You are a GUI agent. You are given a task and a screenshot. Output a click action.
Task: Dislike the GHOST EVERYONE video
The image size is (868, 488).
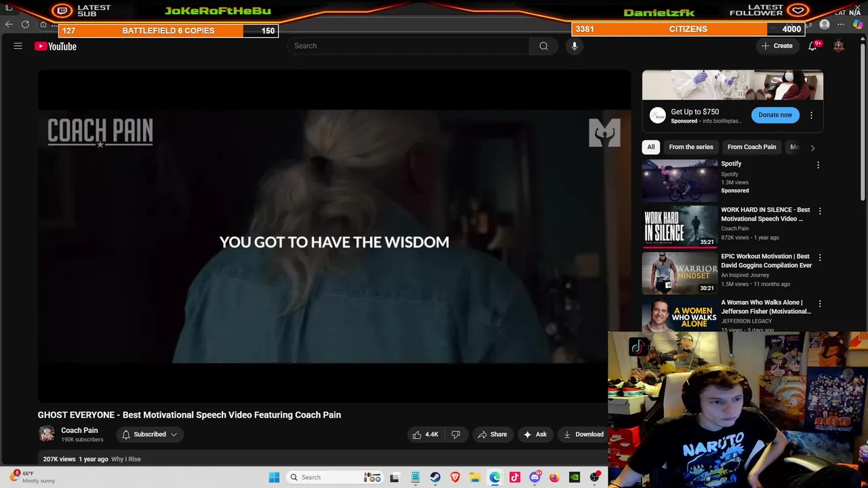(x=456, y=434)
